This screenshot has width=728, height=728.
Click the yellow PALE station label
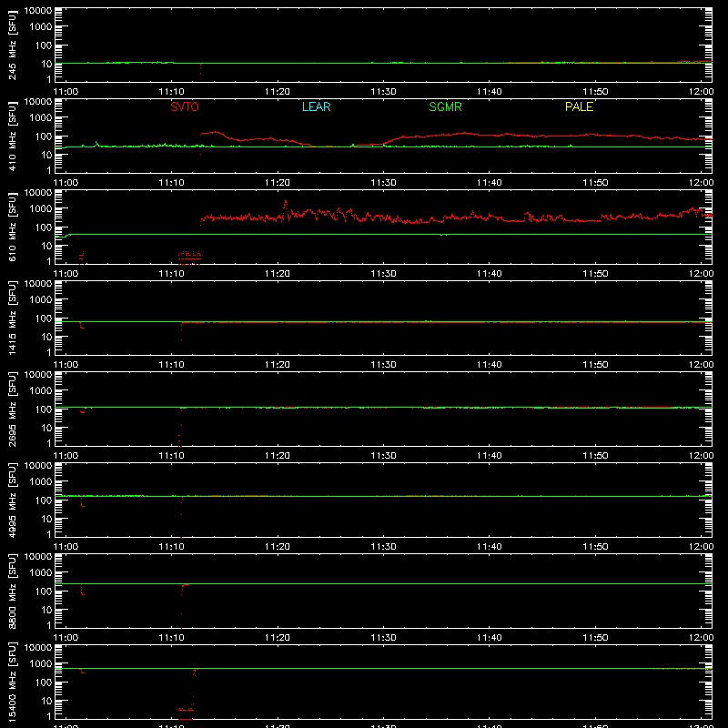579,106
